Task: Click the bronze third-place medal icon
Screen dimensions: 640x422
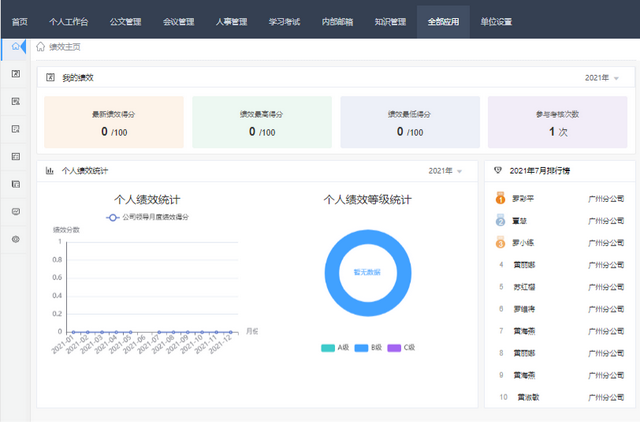Action: (x=501, y=242)
